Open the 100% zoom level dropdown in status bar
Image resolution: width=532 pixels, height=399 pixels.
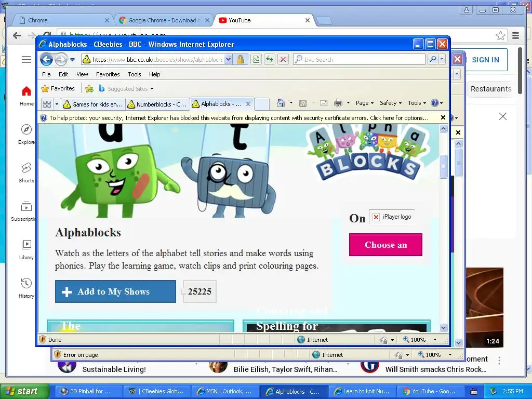(435, 340)
